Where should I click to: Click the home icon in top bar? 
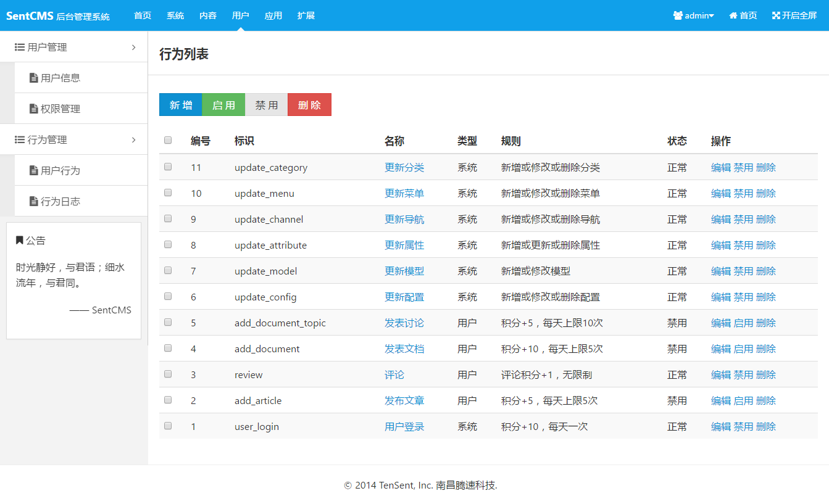point(733,15)
